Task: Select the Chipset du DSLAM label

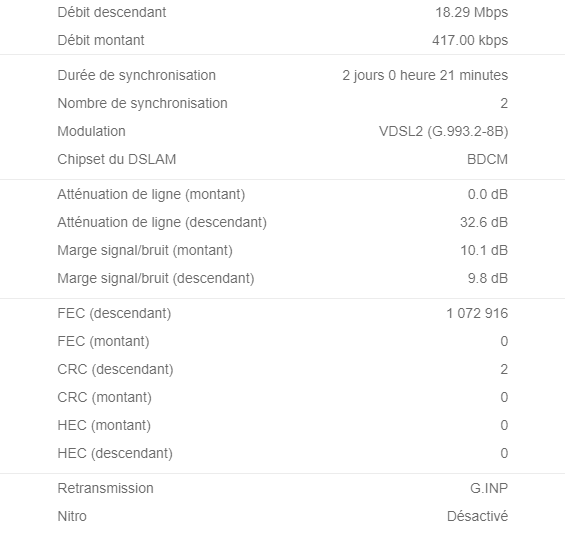Action: point(117,159)
